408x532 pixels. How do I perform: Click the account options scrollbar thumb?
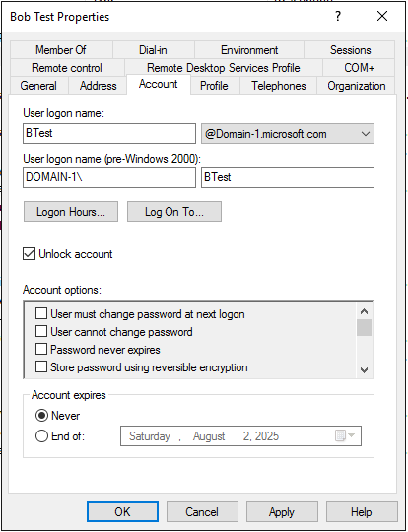(x=365, y=327)
